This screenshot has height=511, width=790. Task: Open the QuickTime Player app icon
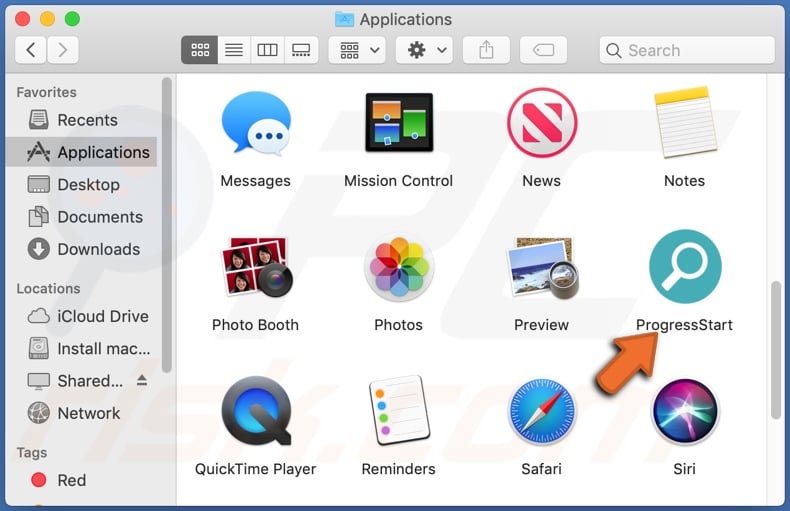click(256, 411)
